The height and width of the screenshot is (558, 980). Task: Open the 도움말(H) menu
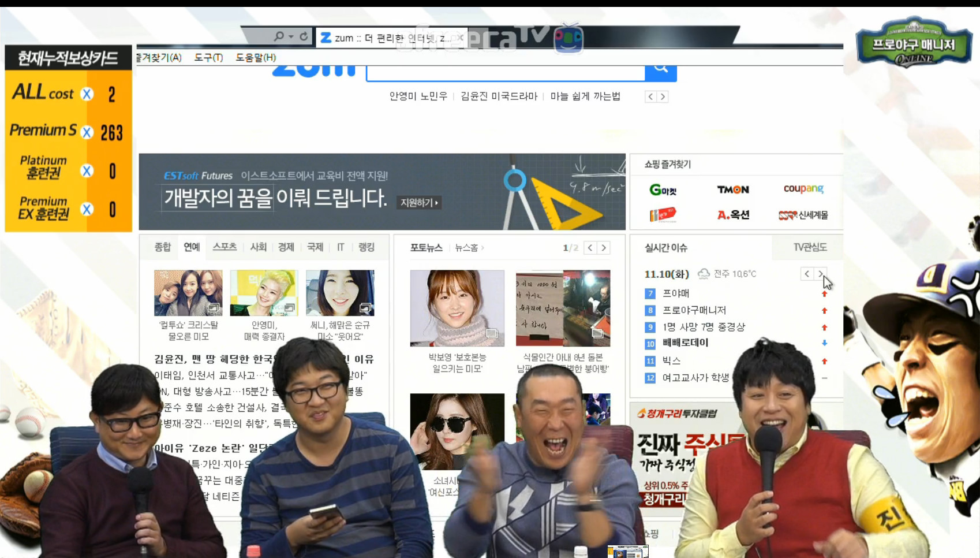point(255,57)
